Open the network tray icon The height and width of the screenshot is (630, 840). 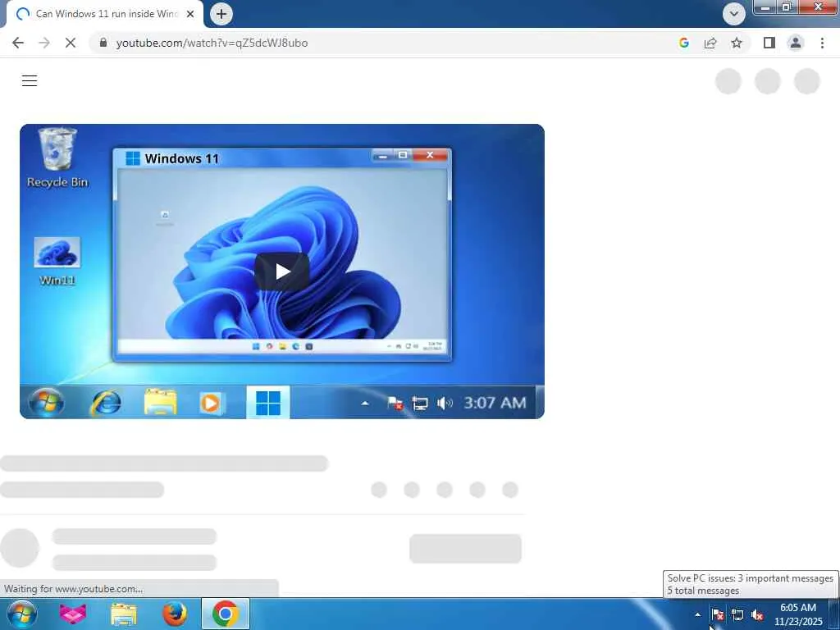pos(737,614)
